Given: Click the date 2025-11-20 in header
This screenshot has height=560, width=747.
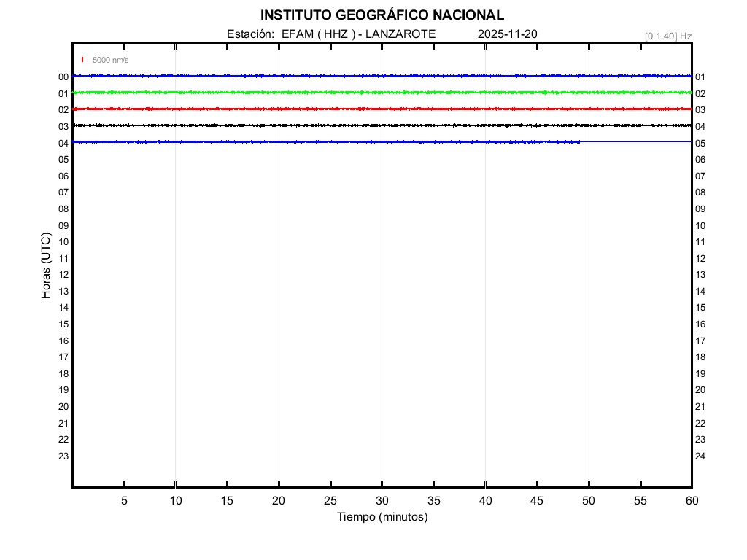Looking at the screenshot, I should pos(508,34).
